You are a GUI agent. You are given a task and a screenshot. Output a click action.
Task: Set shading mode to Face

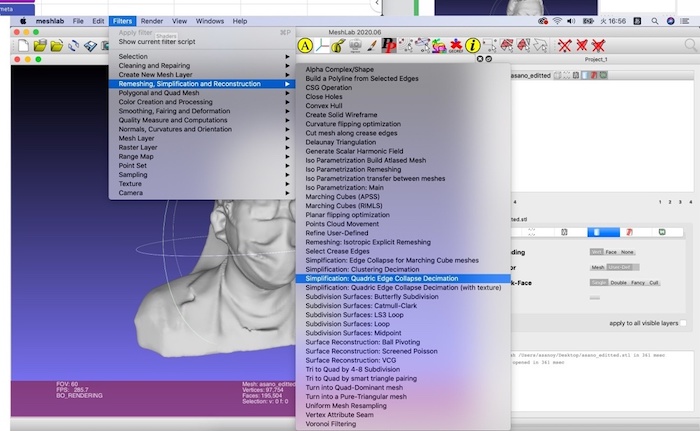611,252
